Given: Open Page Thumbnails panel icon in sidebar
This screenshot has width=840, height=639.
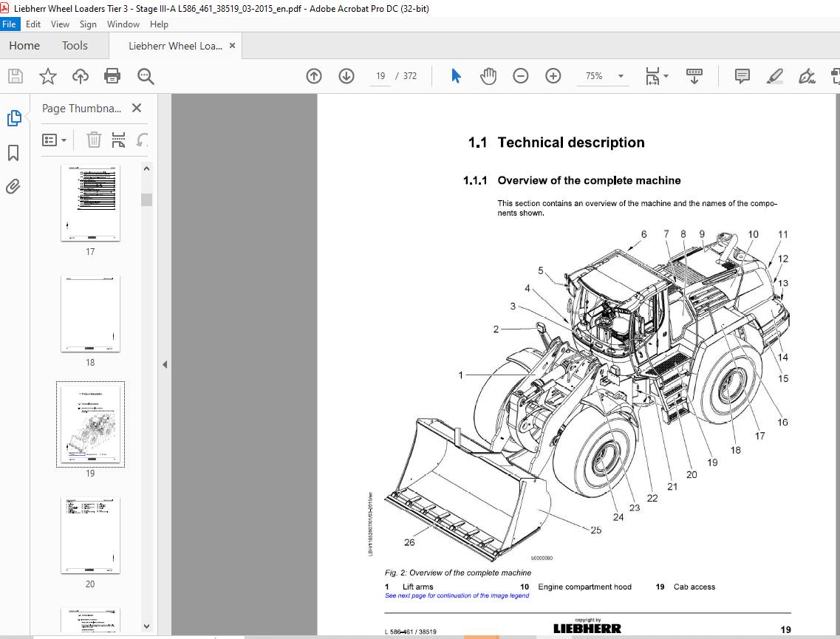Looking at the screenshot, I should pyautogui.click(x=14, y=118).
